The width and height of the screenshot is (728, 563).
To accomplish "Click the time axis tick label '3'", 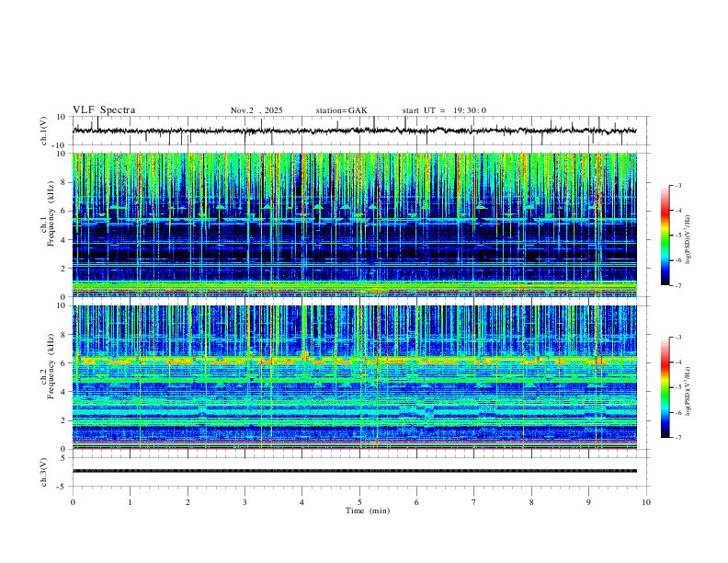I will point(245,502).
